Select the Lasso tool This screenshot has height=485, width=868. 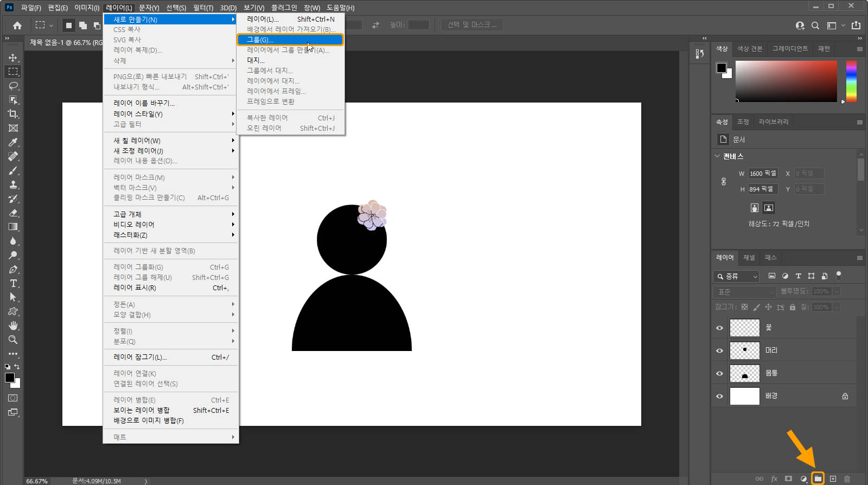coord(13,86)
